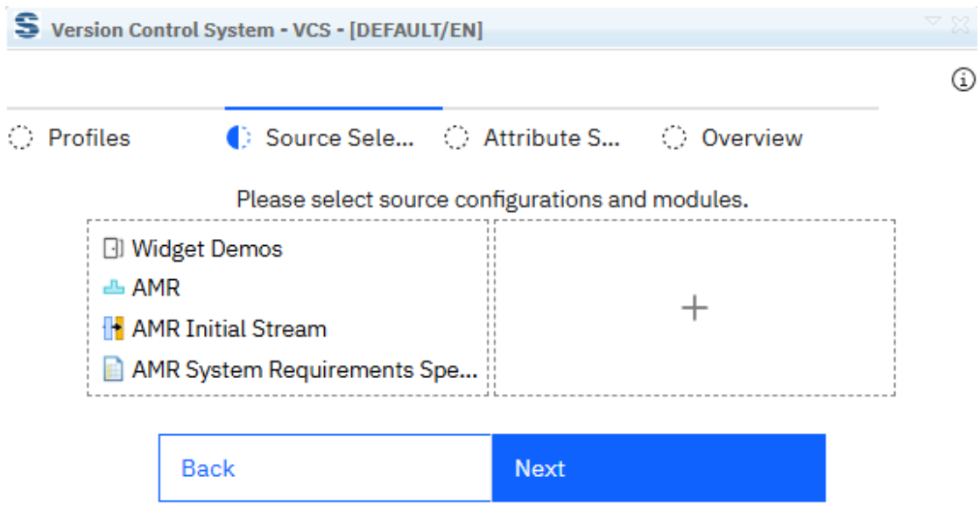Image resolution: width=980 pixels, height=526 pixels.
Task: Click the Version Control System app logo
Action: point(27,27)
